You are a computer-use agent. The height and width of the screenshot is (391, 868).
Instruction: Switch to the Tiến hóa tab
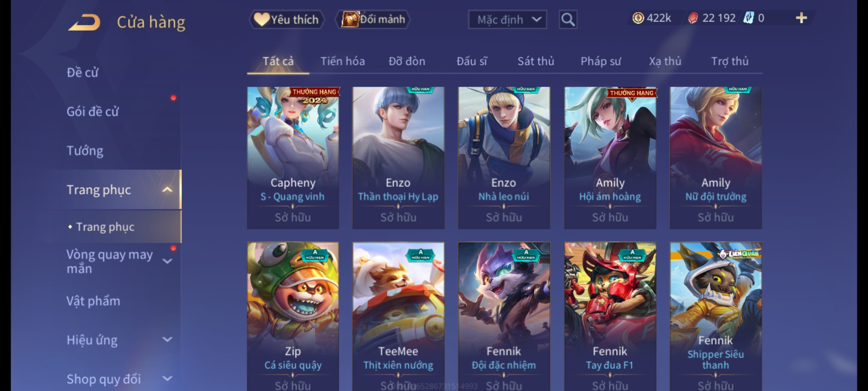(x=342, y=61)
